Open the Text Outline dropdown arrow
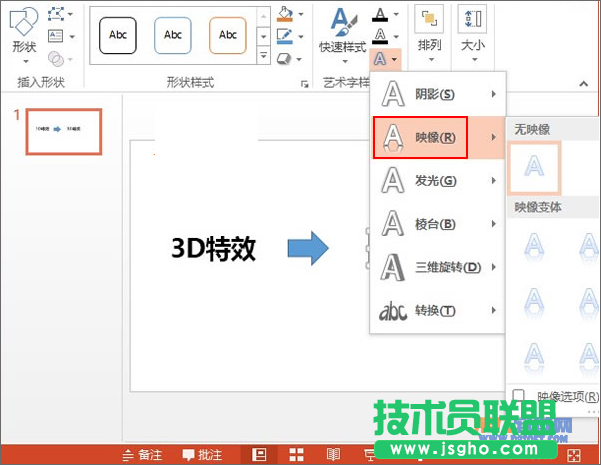The width and height of the screenshot is (601, 465). coord(396,37)
